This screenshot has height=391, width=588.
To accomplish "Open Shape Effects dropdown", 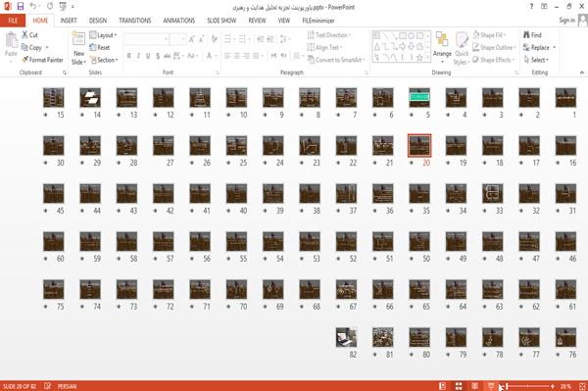I will click(494, 60).
